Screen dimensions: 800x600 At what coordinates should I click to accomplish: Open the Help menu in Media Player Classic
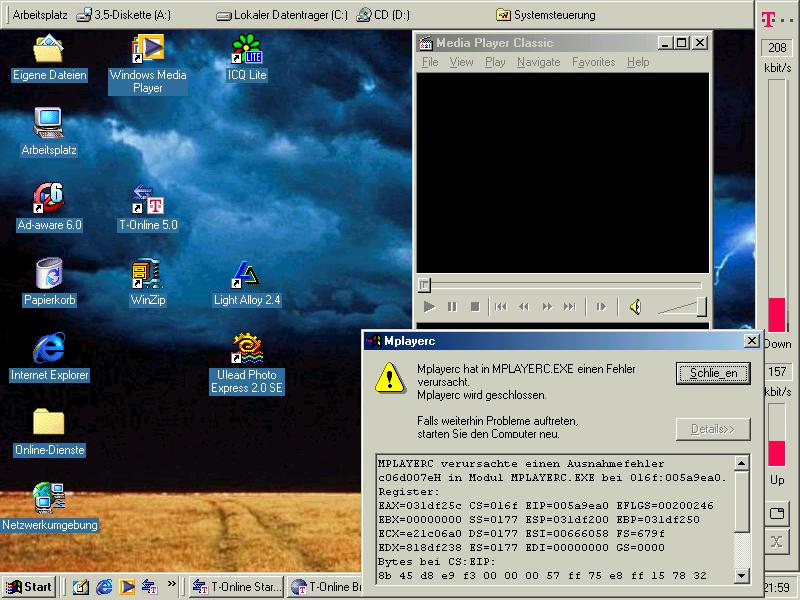tap(638, 62)
